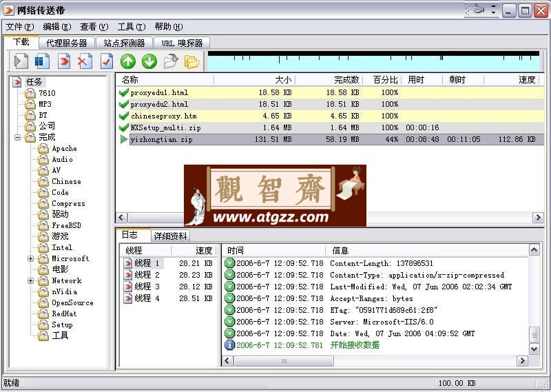Screen dimensions: 551x392
Task: Click file list scrollbar right arrow
Action: [538, 217]
